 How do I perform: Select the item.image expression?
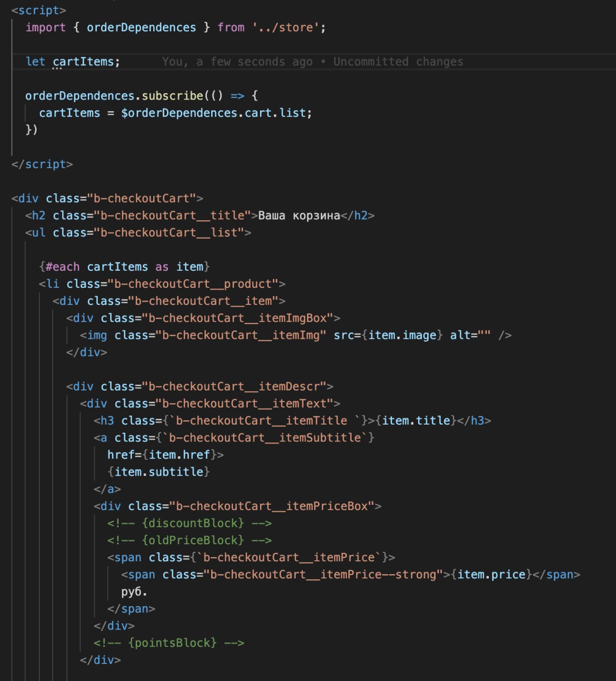pos(402,335)
